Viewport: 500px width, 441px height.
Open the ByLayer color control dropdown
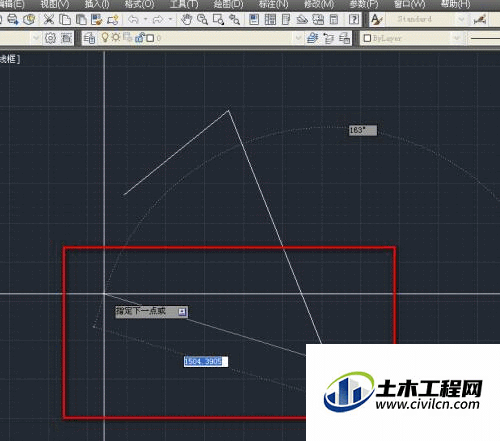click(x=457, y=38)
